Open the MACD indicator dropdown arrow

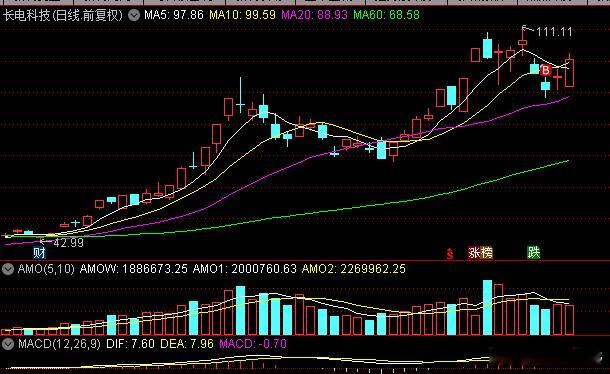(x=8, y=344)
